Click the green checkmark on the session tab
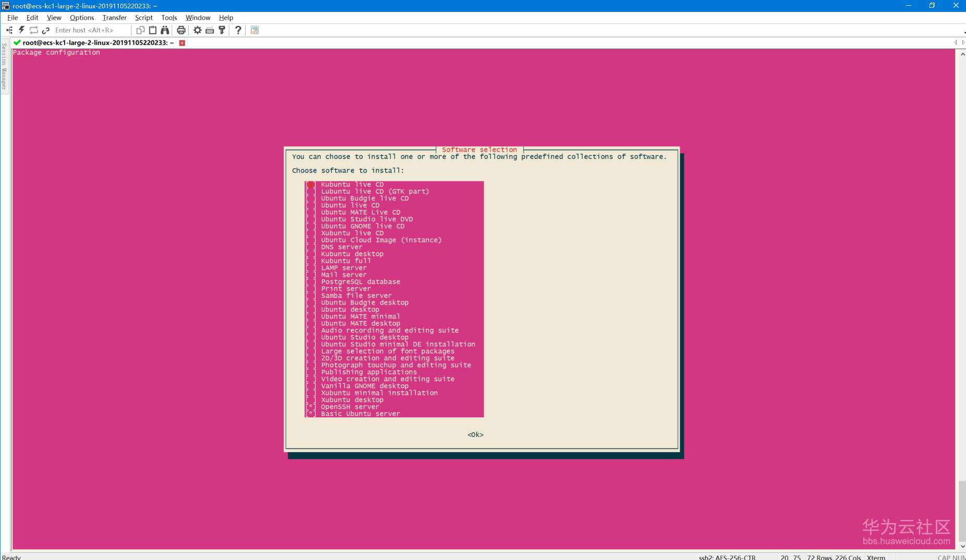 (x=17, y=43)
